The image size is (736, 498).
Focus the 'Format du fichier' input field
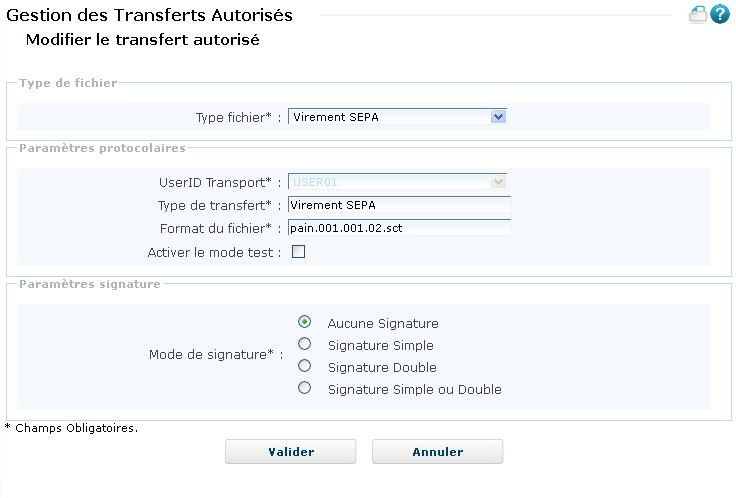[x=399, y=227]
